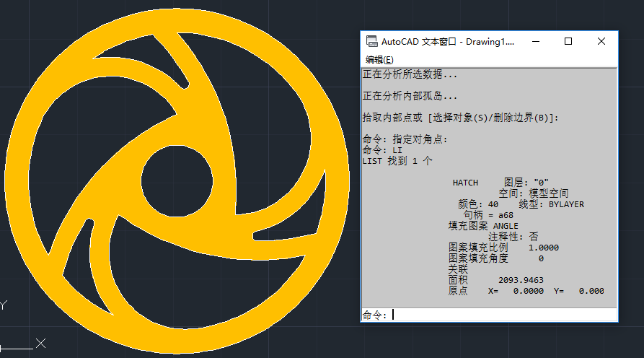644x358 pixels.
Task: Click in the 命令: command input field
Action: pos(505,315)
